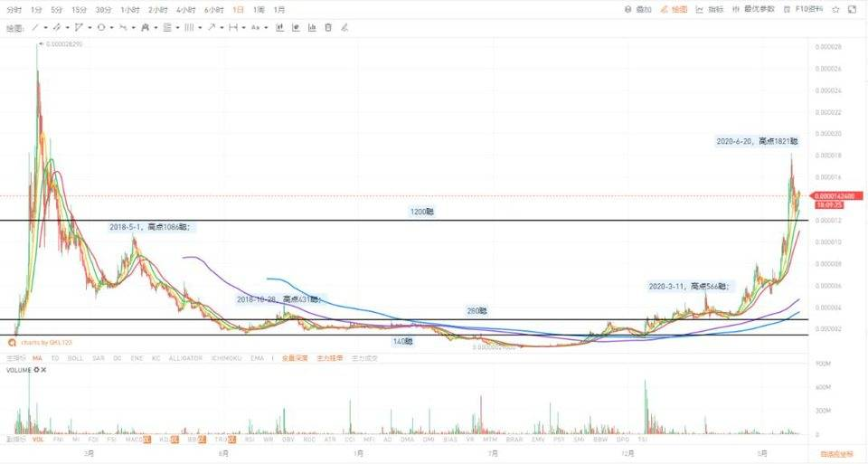Select the Aa text annotation tool
868x464 pixels.
(x=254, y=27)
